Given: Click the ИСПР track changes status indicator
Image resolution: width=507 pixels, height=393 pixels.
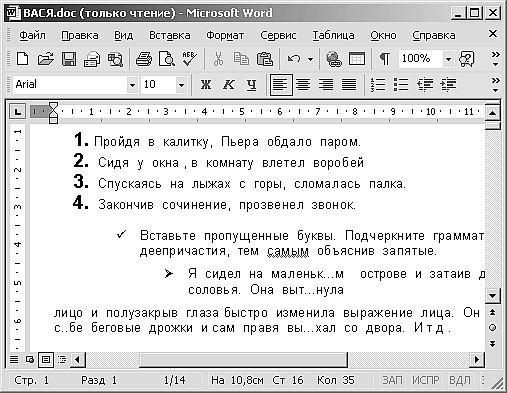Looking at the screenshot, I should coord(426,380).
